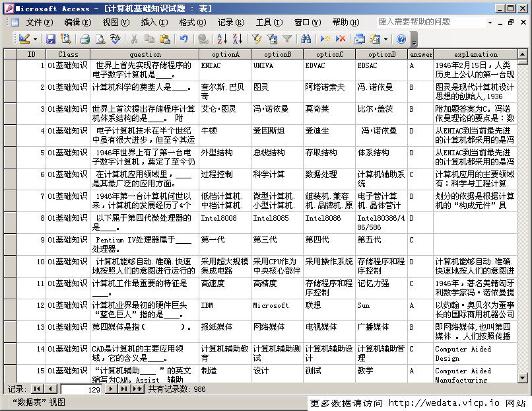Open the New Object dropdown arrow
The width and height of the screenshot is (532, 411).
pos(385,40)
